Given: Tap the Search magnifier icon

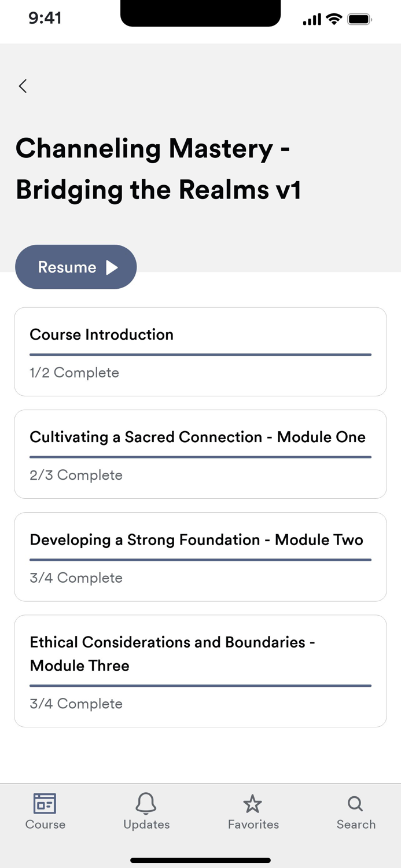Looking at the screenshot, I should tap(355, 804).
